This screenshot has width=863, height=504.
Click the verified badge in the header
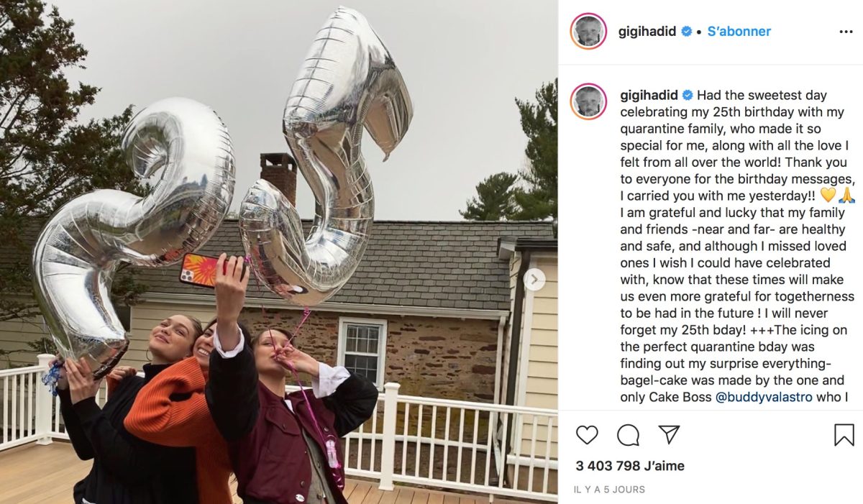(x=687, y=32)
